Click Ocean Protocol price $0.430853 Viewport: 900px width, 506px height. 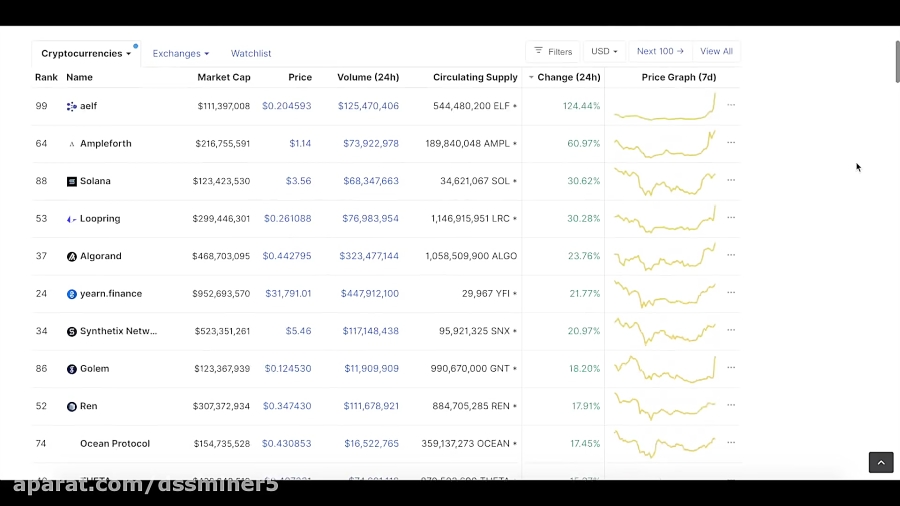pos(286,443)
